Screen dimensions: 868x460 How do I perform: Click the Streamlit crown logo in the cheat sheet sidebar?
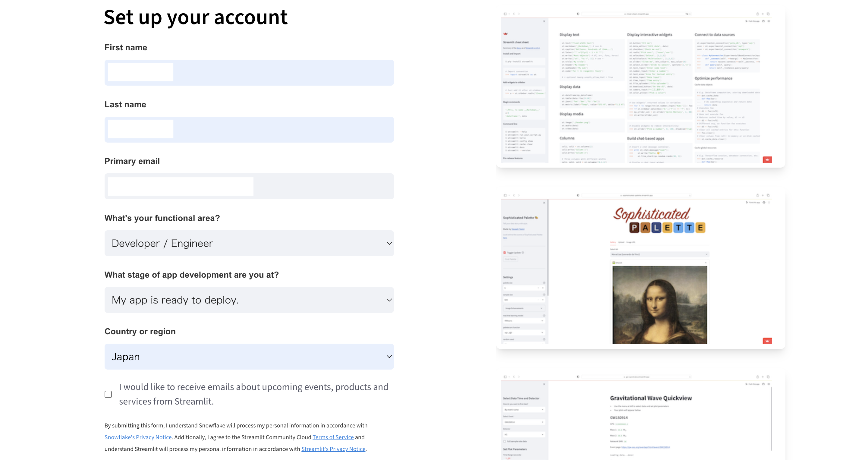coord(505,34)
